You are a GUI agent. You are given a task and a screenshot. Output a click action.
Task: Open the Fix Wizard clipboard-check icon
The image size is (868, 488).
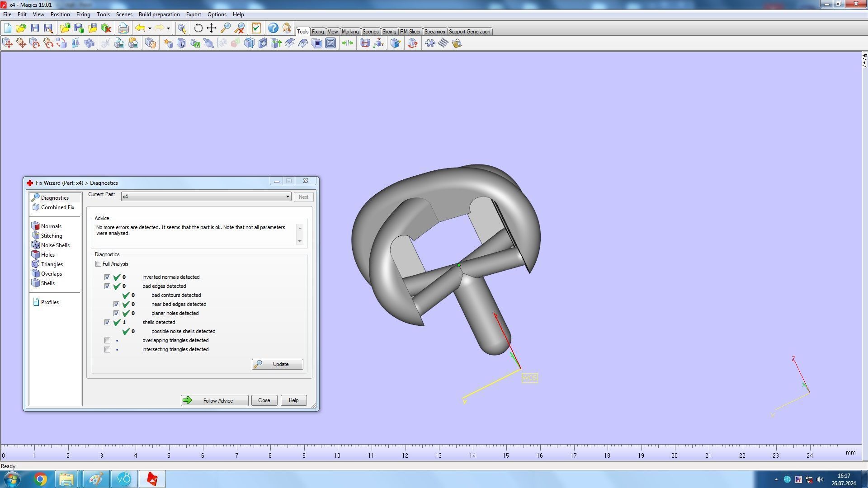click(256, 28)
